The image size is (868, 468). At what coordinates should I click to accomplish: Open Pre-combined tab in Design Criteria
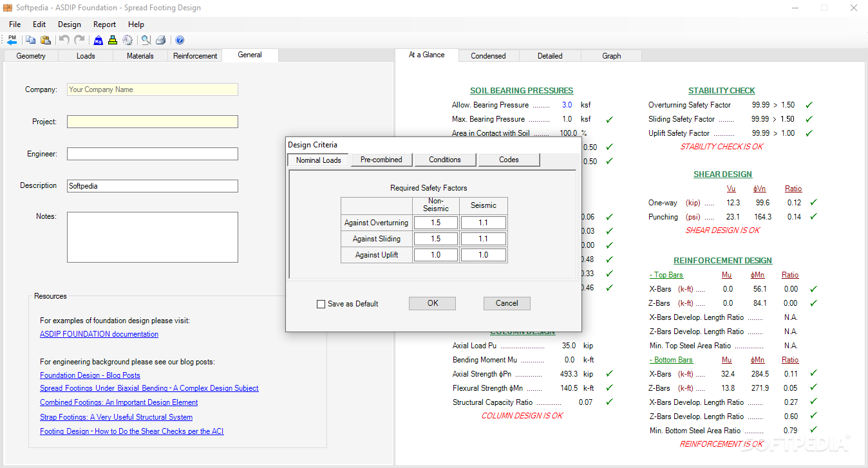(381, 160)
